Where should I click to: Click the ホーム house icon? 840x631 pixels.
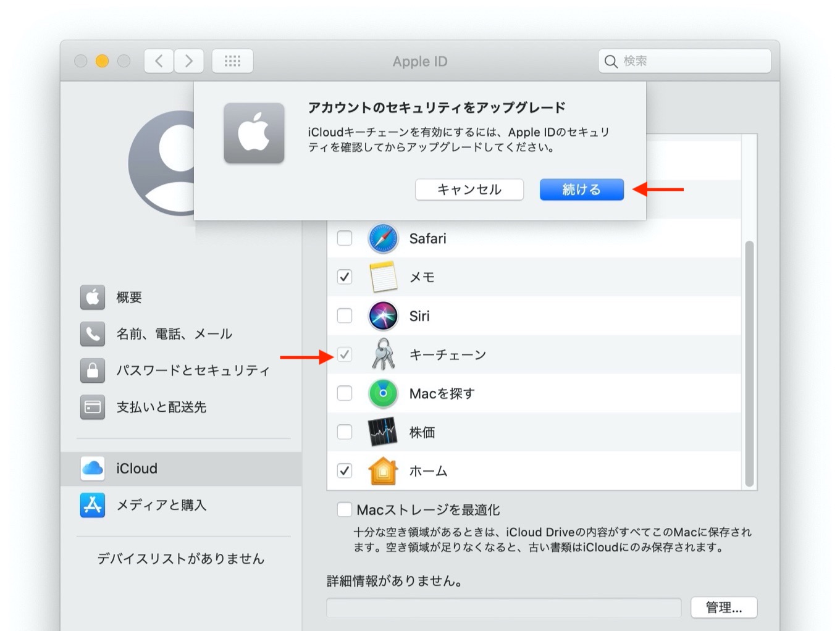pyautogui.click(x=383, y=471)
